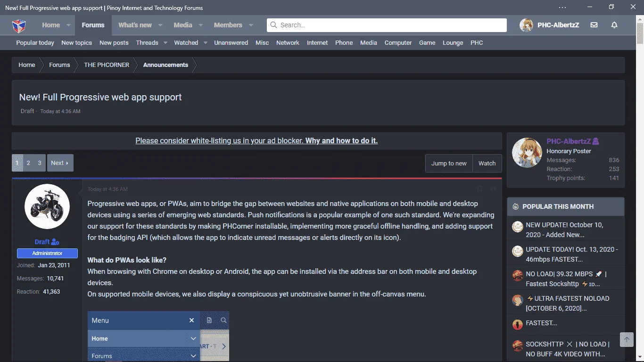Open 'NEW UPDATE! October 10, 2020' thread

(565, 230)
